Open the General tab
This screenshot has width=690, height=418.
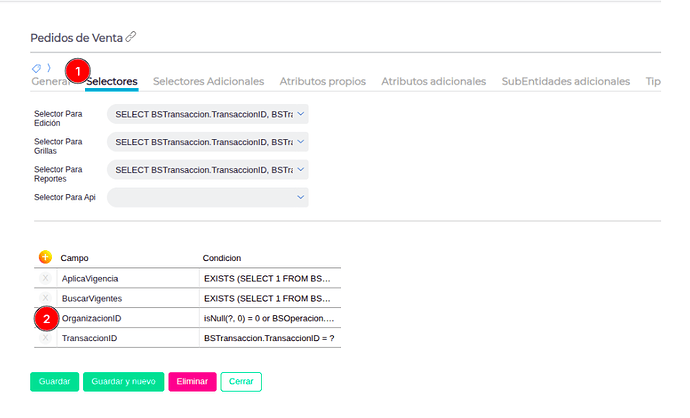pyautogui.click(x=51, y=81)
